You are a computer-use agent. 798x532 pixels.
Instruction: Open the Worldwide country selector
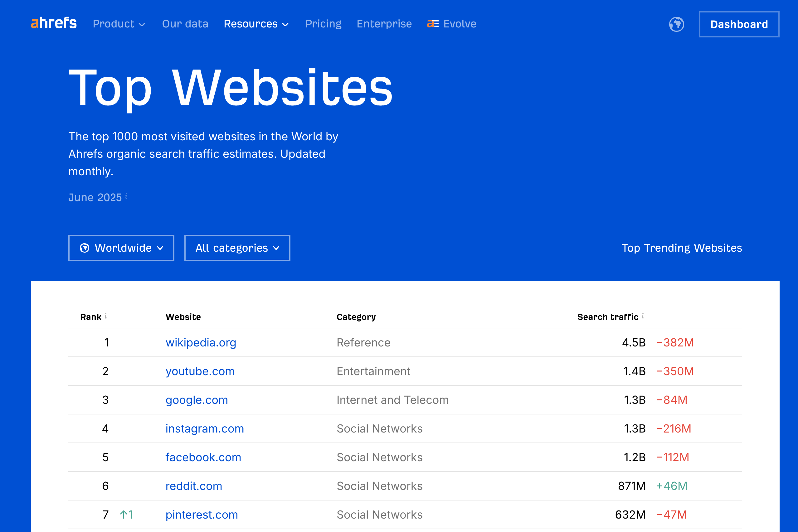tap(121, 248)
